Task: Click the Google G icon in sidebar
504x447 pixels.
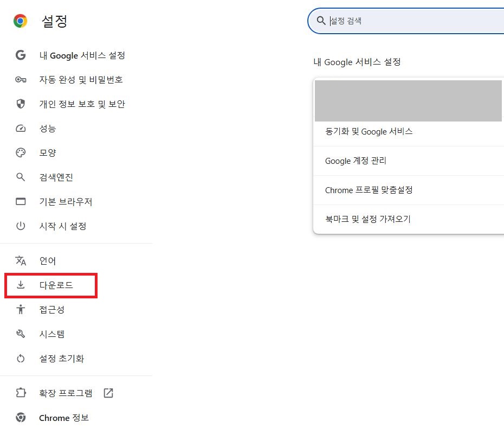Action: tap(21, 55)
